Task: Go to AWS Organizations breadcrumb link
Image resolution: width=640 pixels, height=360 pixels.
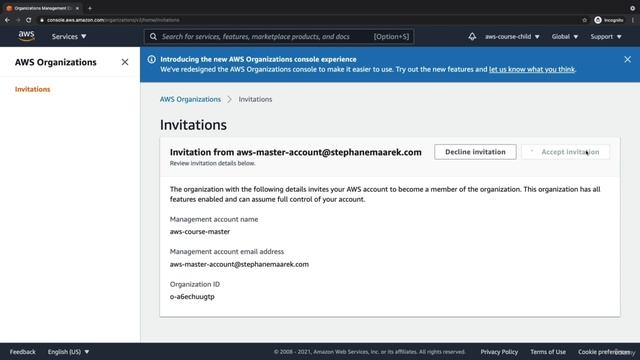Action: pos(190,99)
